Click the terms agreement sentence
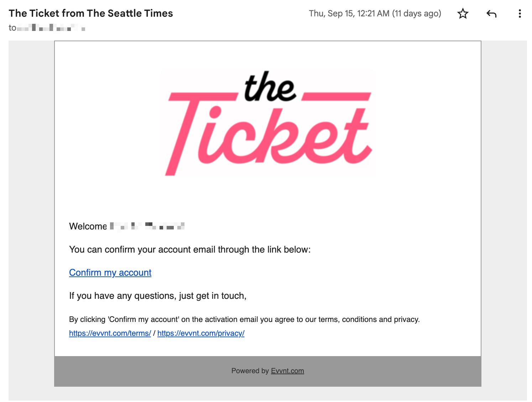Image resolution: width=532 pixels, height=402 pixels. tap(244, 319)
